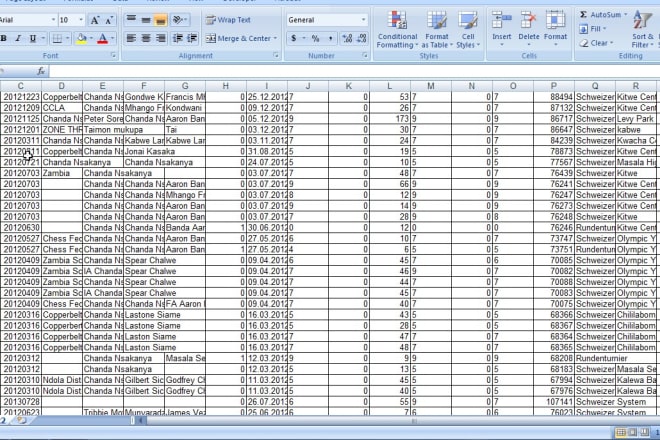Select cell reading CCLA
This screenshot has height=440, width=660.
(x=62, y=108)
